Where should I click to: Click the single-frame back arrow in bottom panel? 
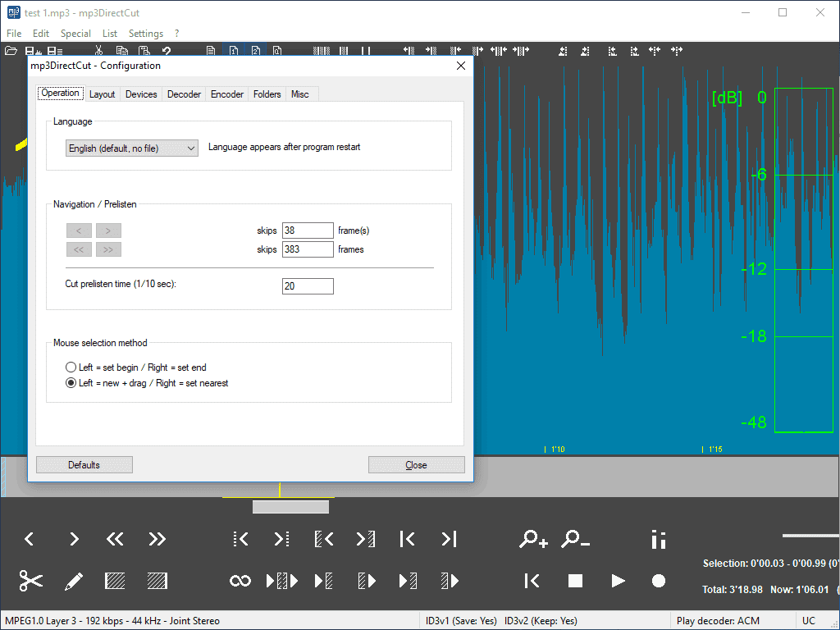coord(30,539)
